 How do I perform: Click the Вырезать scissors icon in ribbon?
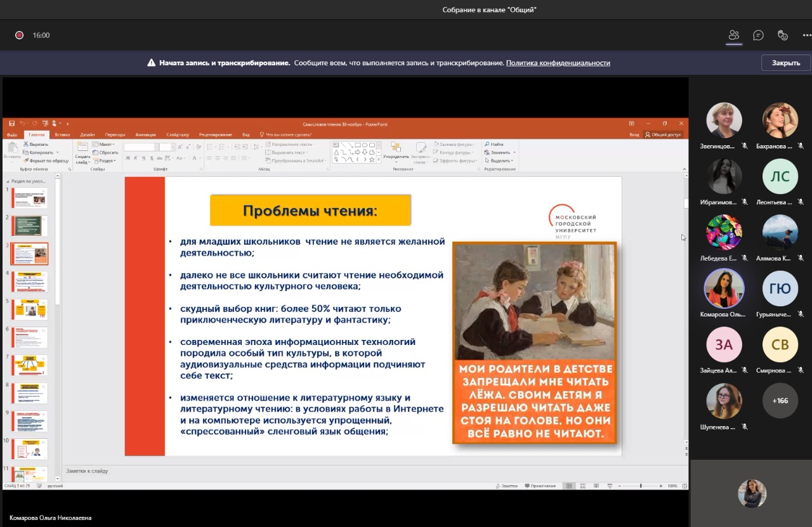tap(26, 145)
